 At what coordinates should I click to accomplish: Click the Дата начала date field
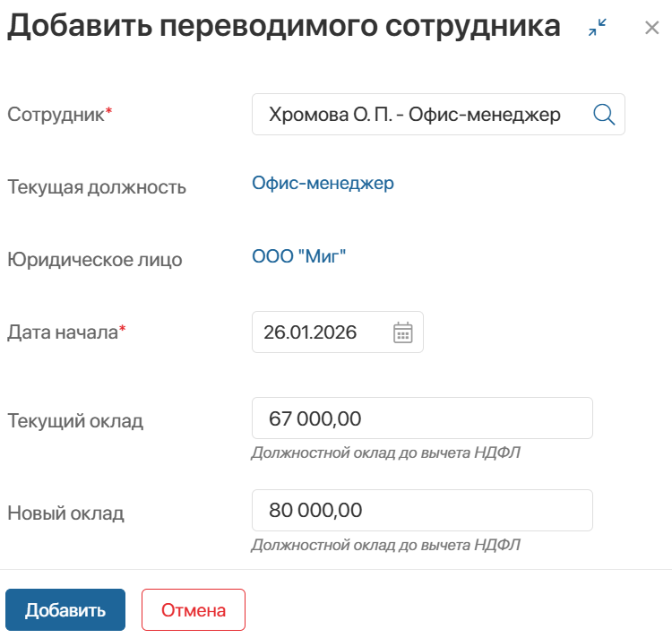pyautogui.click(x=338, y=332)
